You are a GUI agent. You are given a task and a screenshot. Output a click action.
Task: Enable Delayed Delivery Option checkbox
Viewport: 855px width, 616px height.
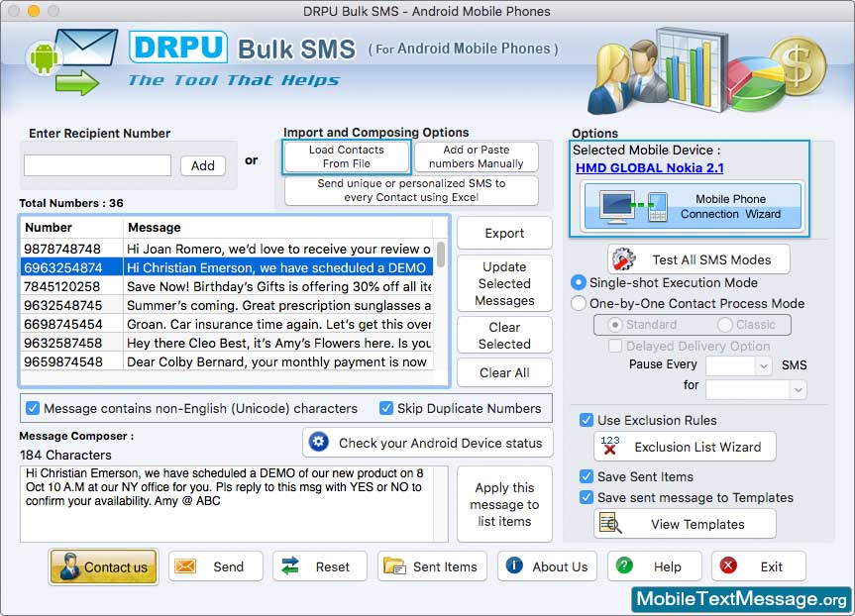615,346
